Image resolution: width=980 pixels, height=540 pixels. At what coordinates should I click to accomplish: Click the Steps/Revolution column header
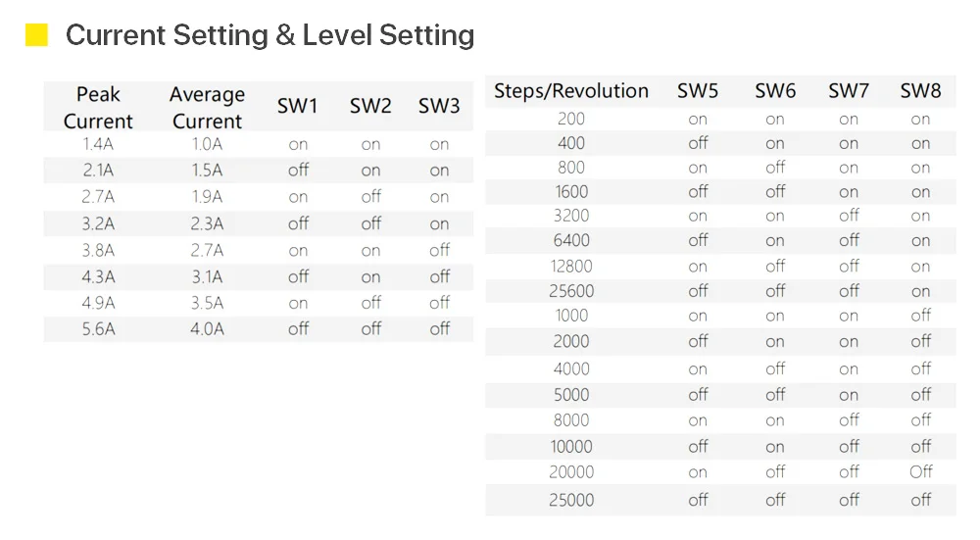pos(571,91)
